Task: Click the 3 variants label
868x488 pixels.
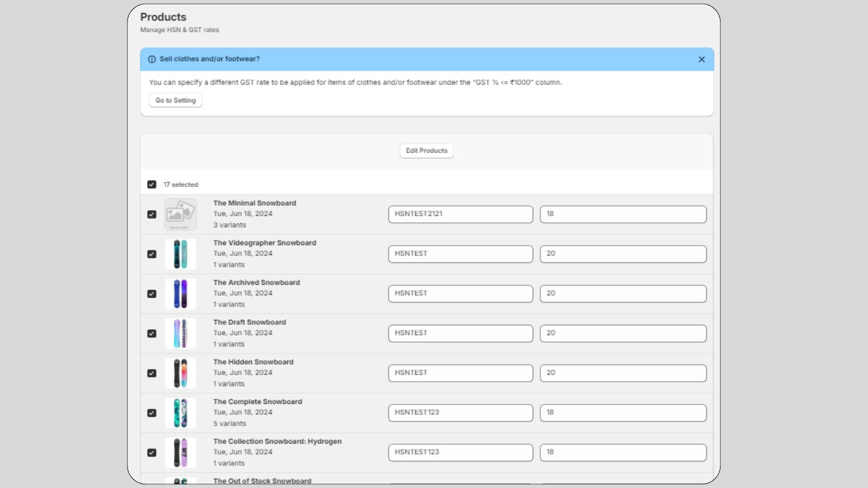Action: point(229,225)
